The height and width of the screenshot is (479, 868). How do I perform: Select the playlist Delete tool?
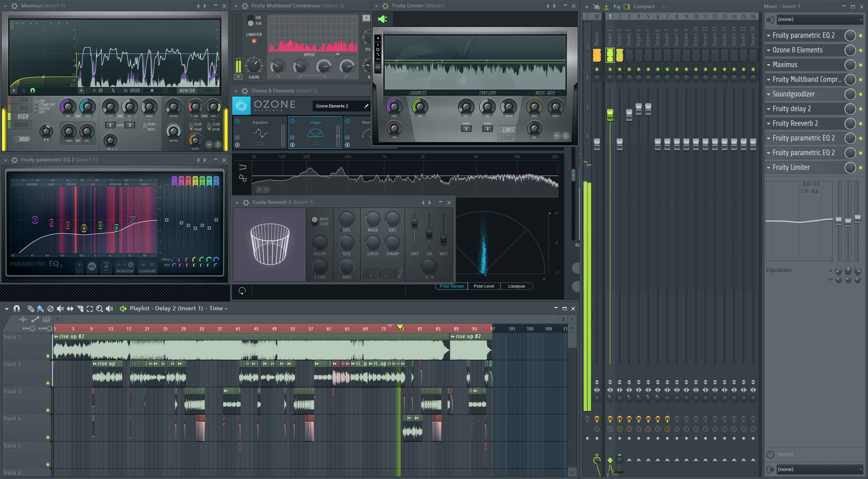pyautogui.click(x=51, y=308)
